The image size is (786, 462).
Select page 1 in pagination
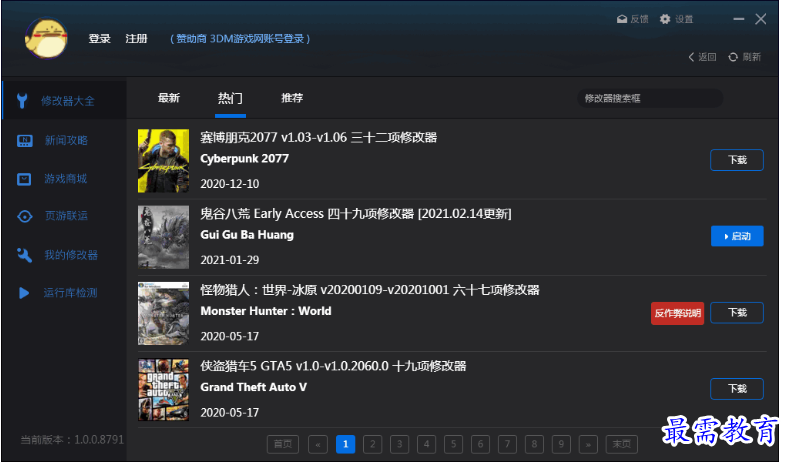click(x=345, y=444)
